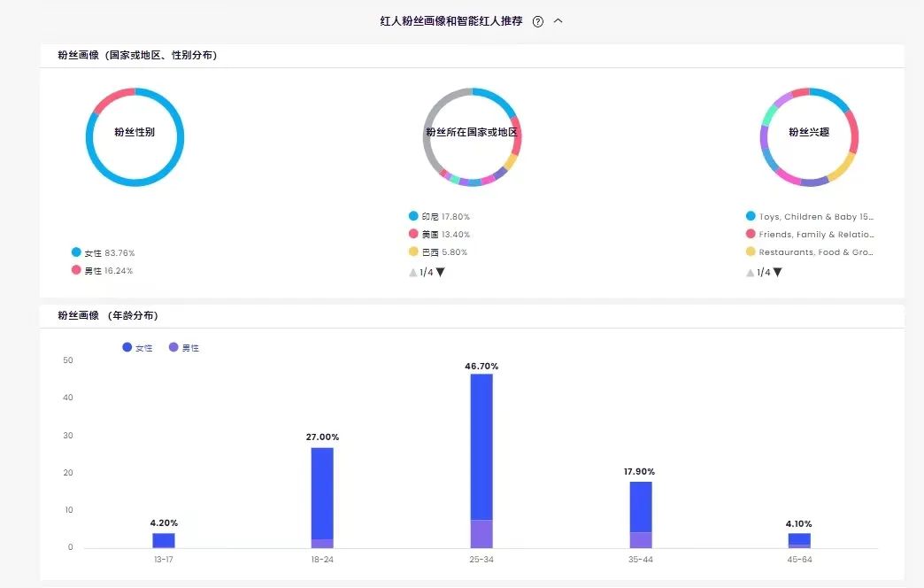Toggle 女性 series in age chart legend
The image size is (924, 588).
pos(137,348)
